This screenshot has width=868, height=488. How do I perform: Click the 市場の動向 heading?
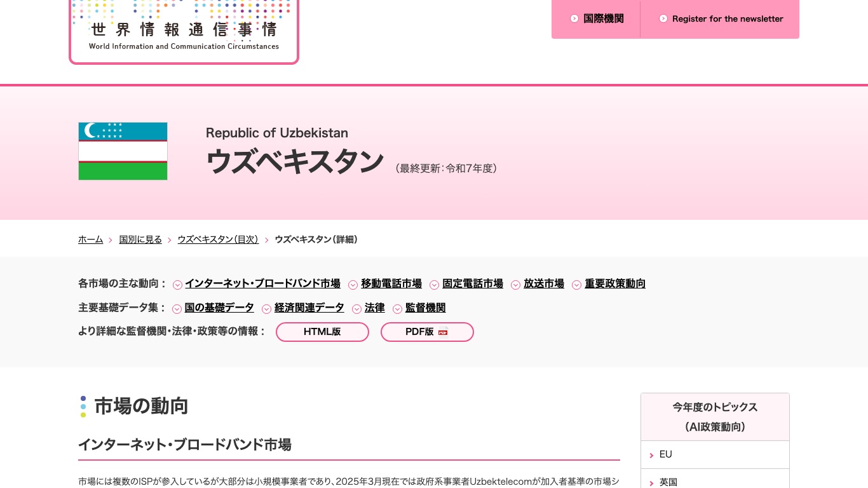point(141,406)
